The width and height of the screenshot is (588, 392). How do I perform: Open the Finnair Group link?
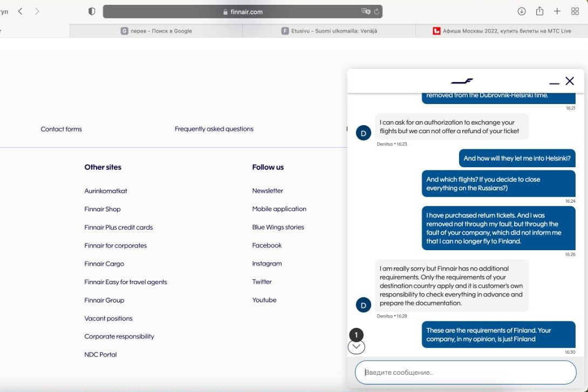tap(104, 300)
